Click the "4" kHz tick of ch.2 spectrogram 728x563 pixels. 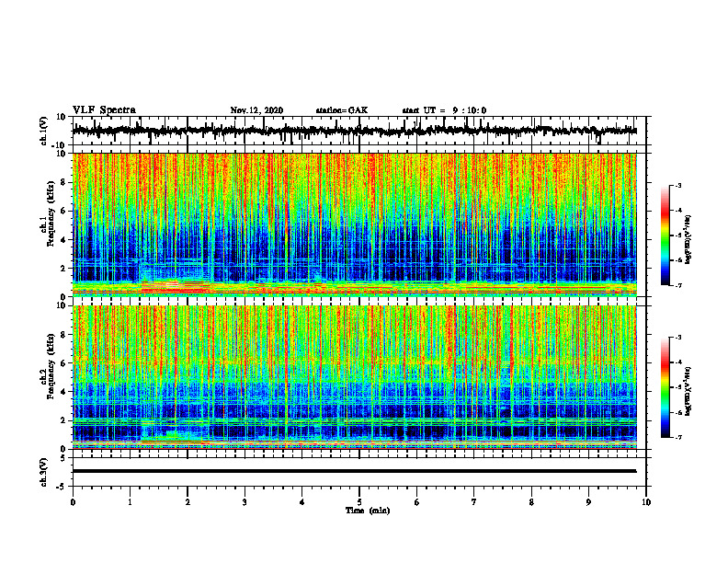(63, 392)
